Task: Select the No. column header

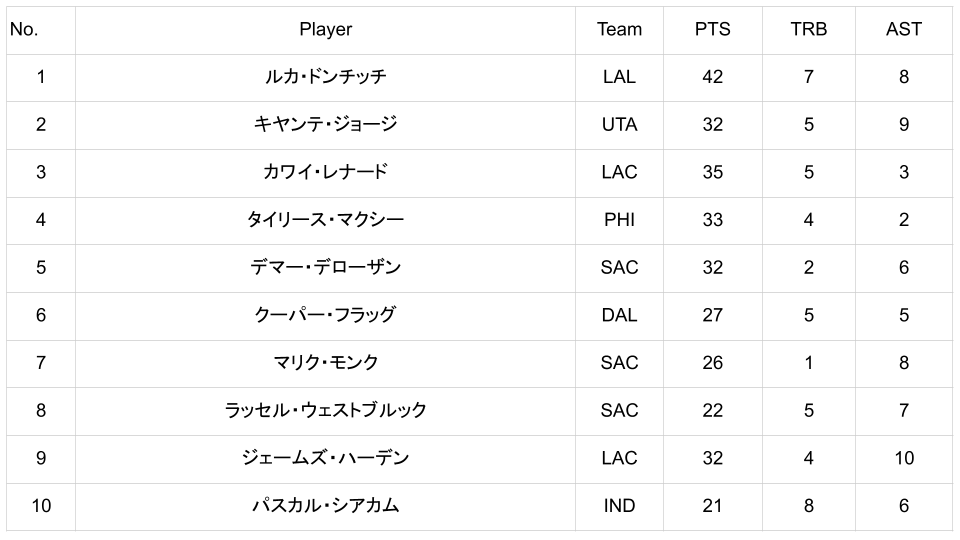Action: click(x=24, y=29)
